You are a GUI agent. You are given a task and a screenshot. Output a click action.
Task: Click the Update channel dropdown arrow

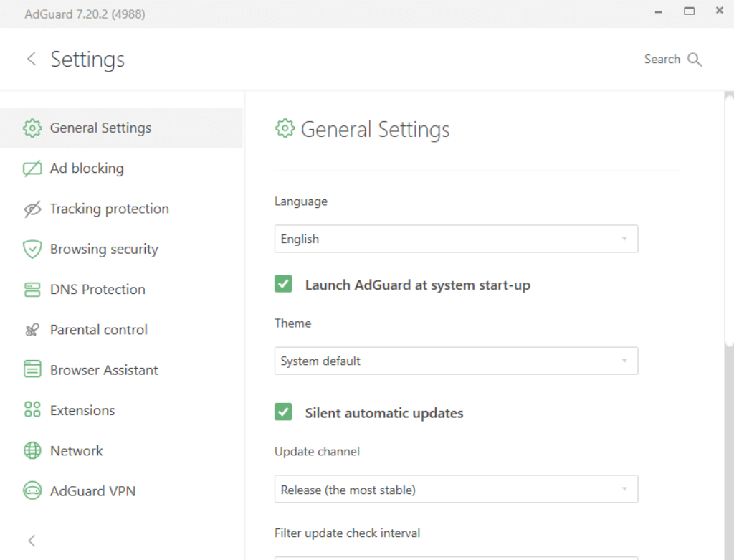click(x=624, y=489)
